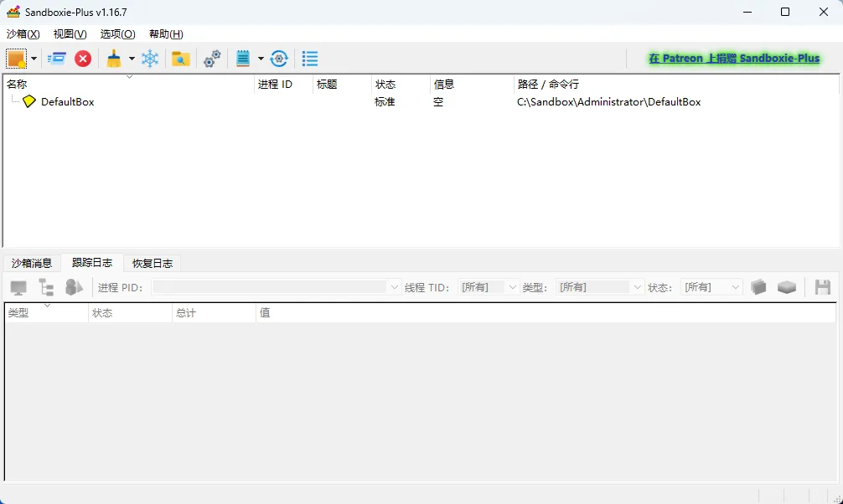Click the snowflake Pause Forcing icon
This screenshot has width=843, height=504.
click(x=151, y=59)
